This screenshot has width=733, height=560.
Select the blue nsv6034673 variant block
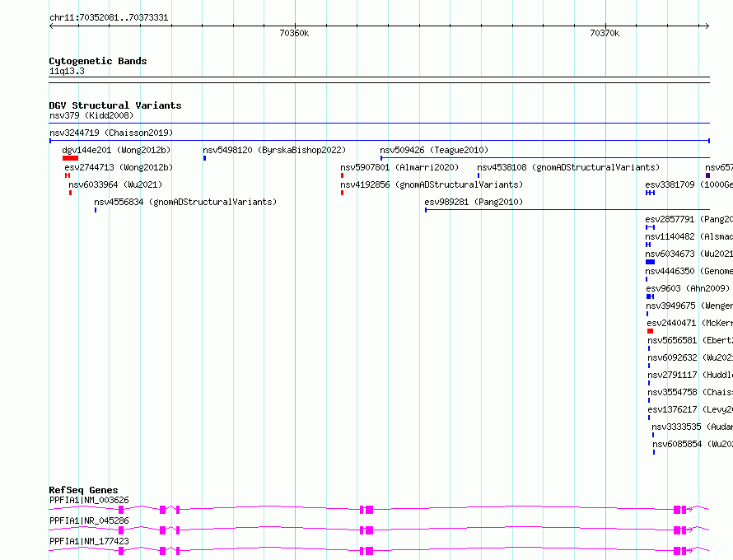point(650,262)
